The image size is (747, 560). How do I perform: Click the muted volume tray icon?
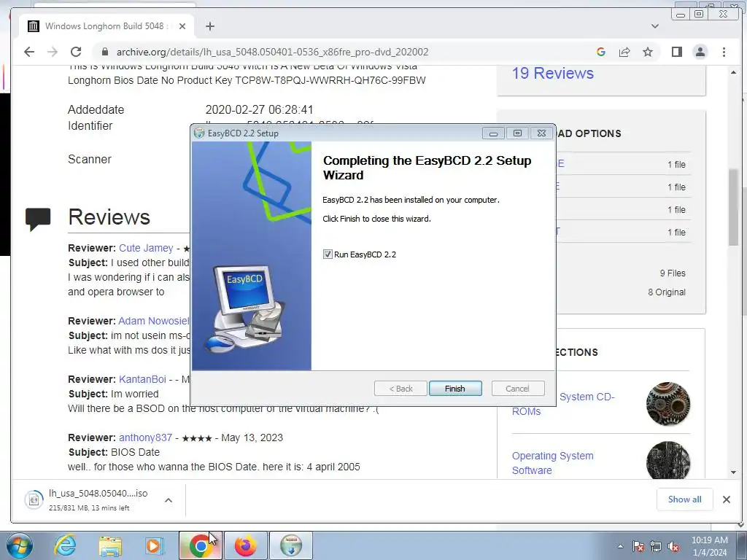pyautogui.click(x=673, y=546)
